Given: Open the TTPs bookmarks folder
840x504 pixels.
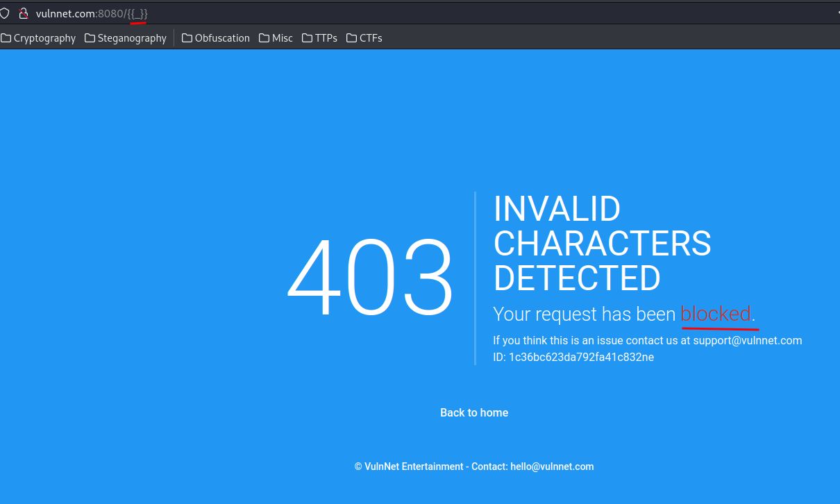Looking at the screenshot, I should pyautogui.click(x=320, y=38).
